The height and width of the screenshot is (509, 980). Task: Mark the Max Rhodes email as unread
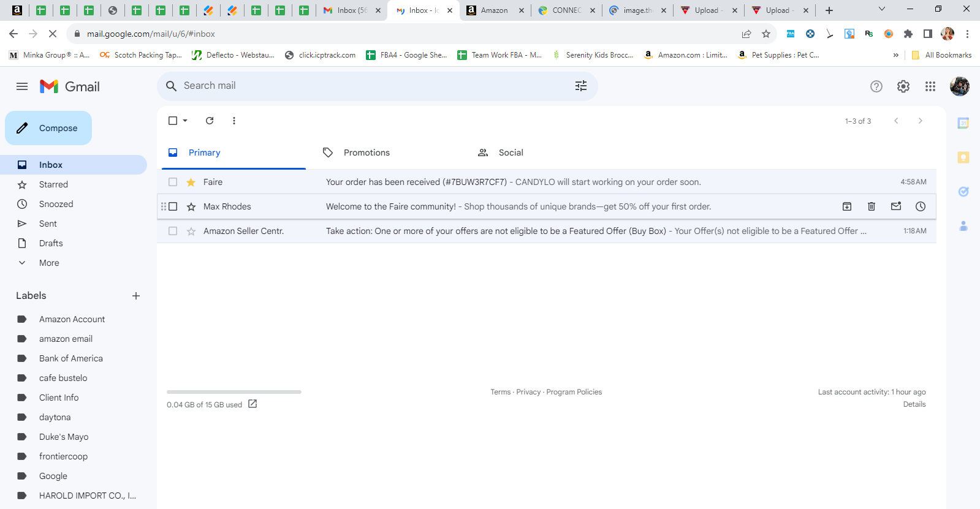896,206
